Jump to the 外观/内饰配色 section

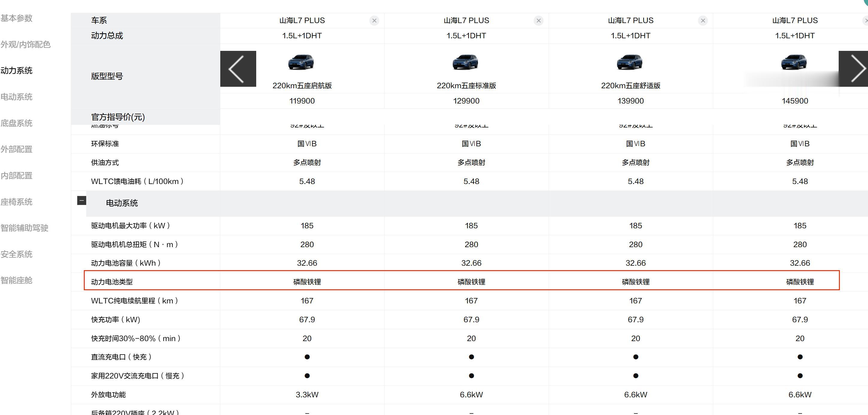25,45
